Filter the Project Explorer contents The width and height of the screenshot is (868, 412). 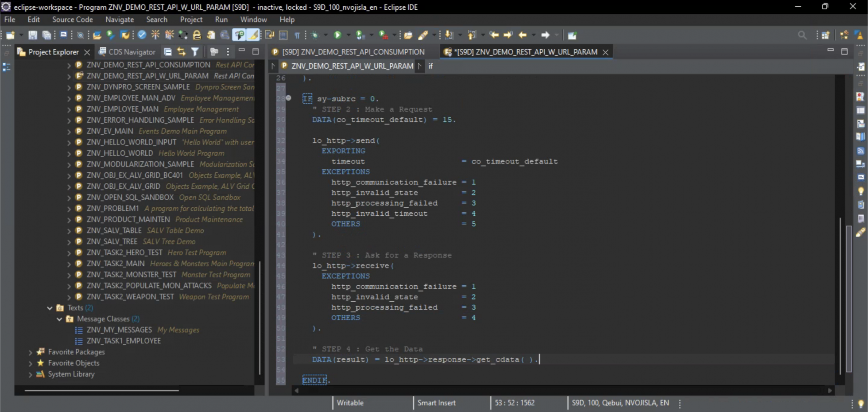coord(195,52)
